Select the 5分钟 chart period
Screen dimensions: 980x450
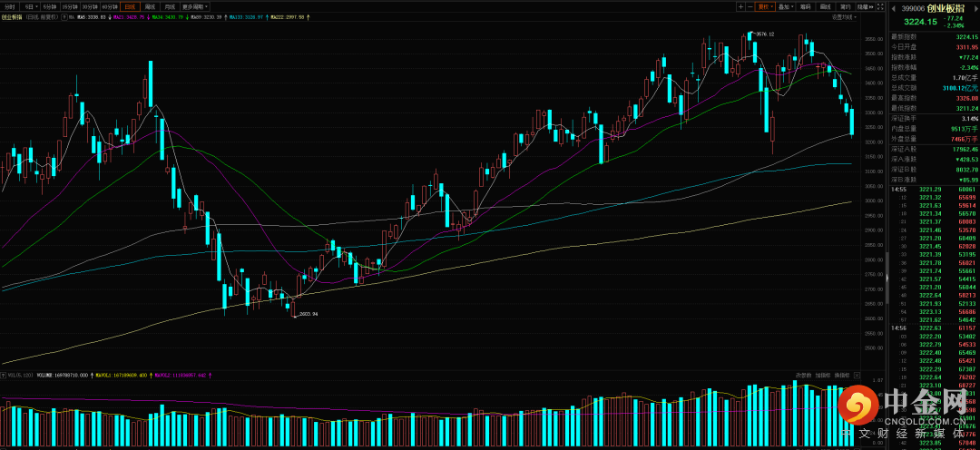50,7
